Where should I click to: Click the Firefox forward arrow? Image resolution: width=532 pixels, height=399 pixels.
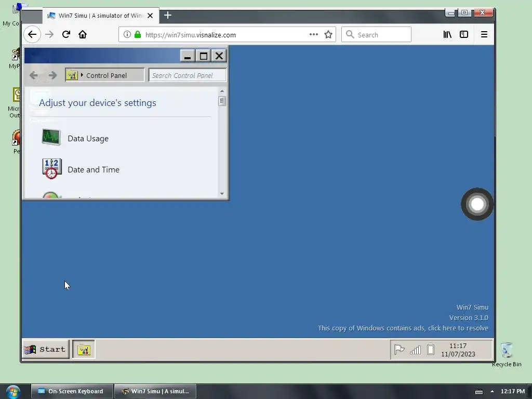click(49, 34)
